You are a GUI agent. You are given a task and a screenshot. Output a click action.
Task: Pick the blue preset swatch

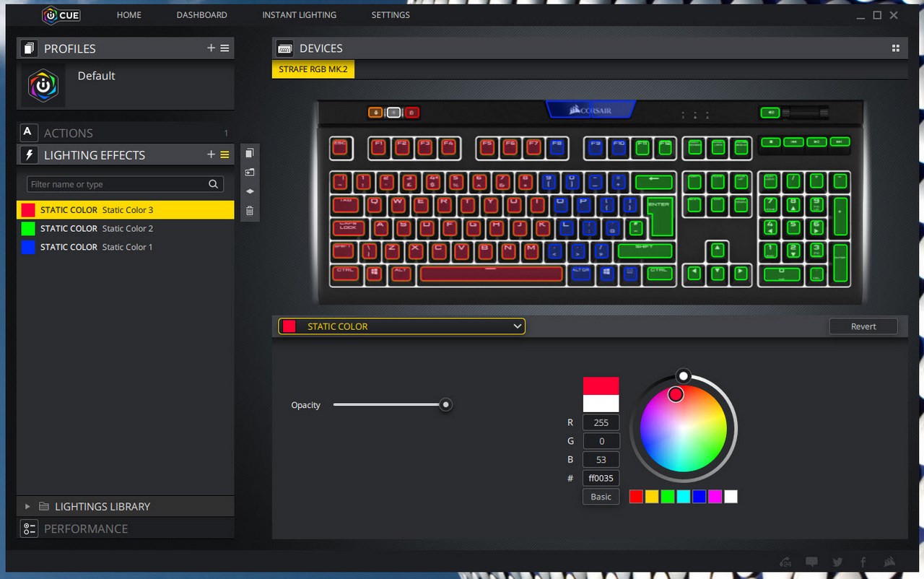click(x=699, y=497)
